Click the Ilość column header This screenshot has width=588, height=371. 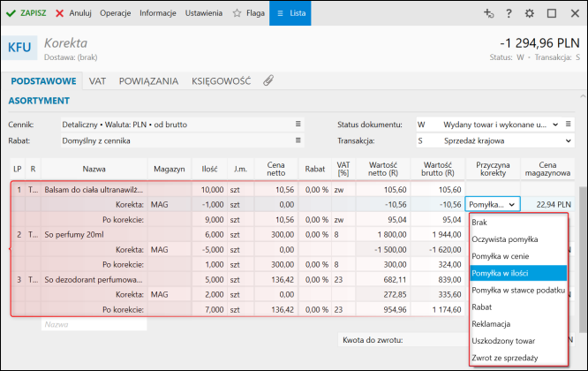[x=209, y=170]
